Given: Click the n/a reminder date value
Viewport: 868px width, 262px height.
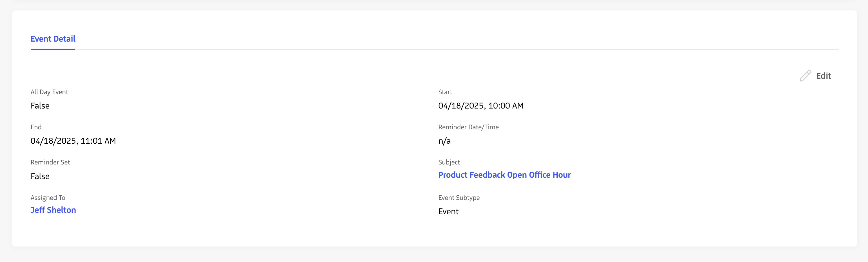Looking at the screenshot, I should point(444,141).
